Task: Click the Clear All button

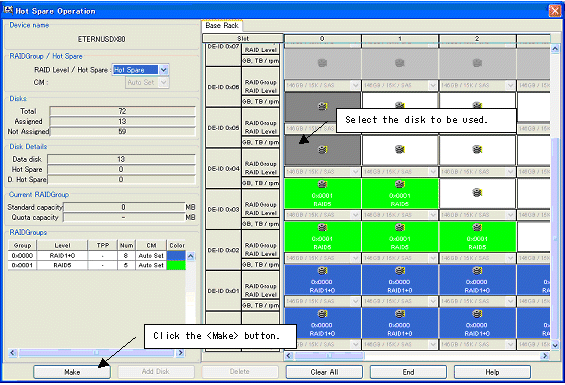Action: pyautogui.click(x=324, y=372)
